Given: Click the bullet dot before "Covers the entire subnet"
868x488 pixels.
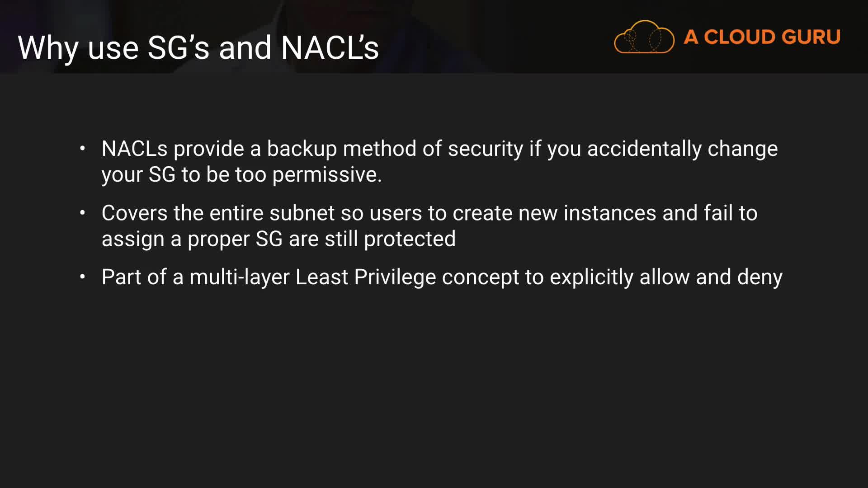Looking at the screenshot, I should pyautogui.click(x=82, y=212).
